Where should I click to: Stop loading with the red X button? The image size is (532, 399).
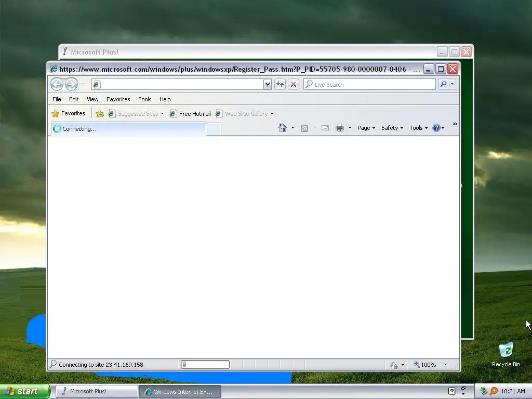pyautogui.click(x=294, y=85)
